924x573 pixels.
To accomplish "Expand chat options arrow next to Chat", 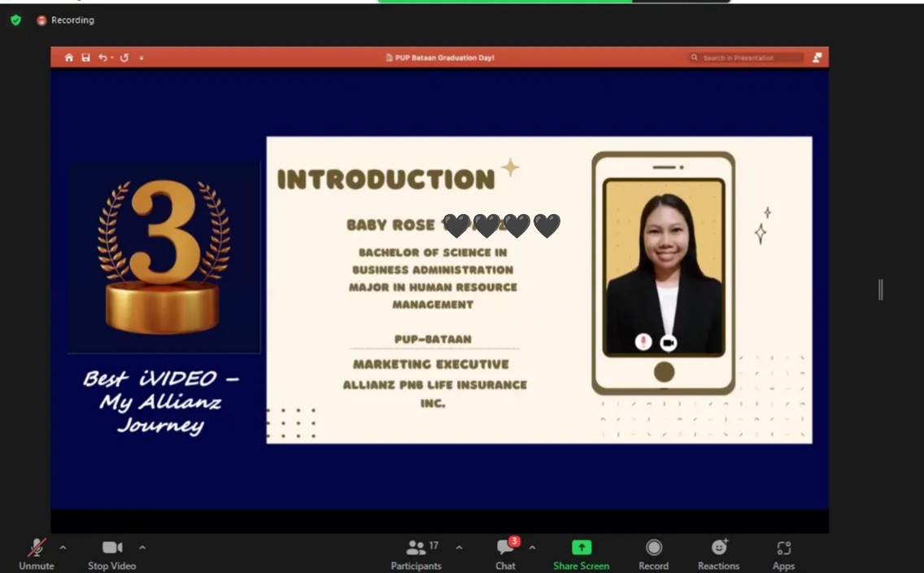I will 532,548.
